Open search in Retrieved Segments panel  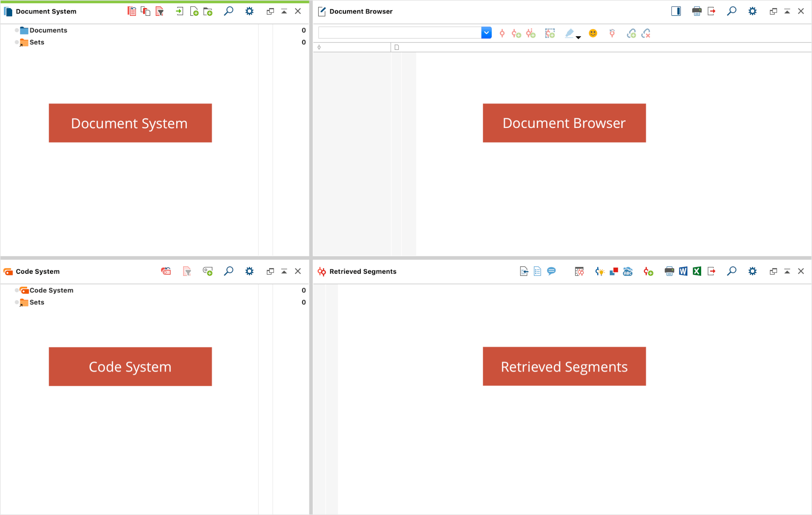coord(732,271)
